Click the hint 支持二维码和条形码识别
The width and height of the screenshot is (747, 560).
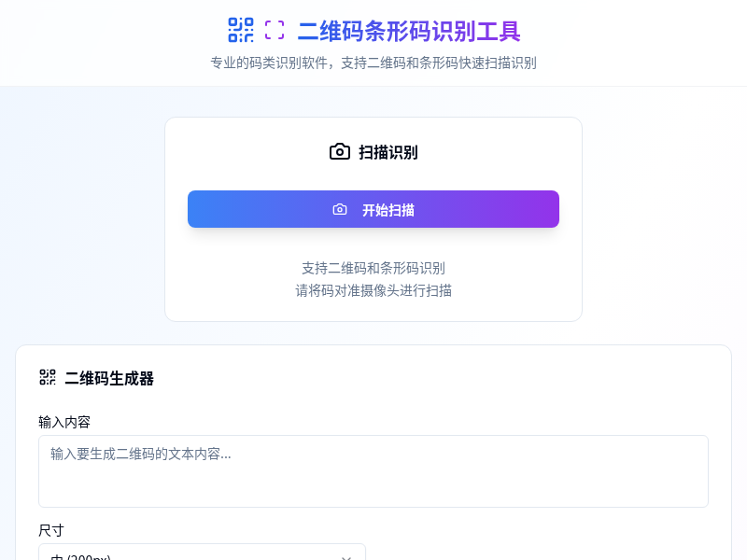click(x=373, y=268)
